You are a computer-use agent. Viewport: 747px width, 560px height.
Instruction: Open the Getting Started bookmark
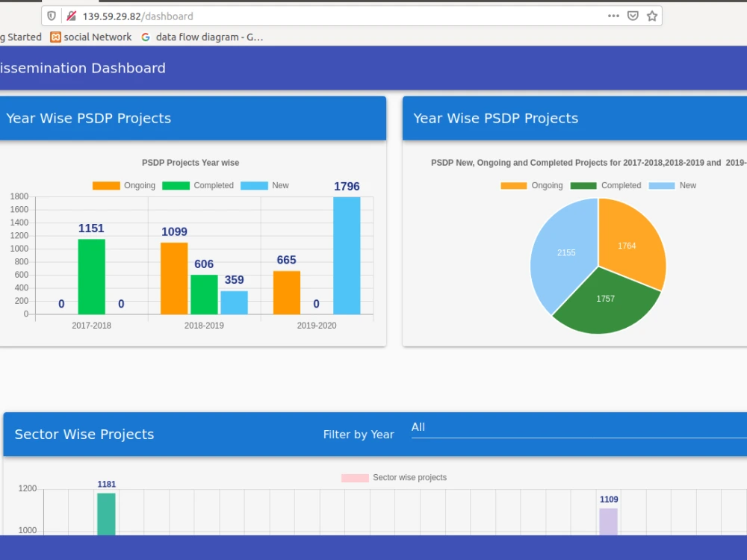20,37
